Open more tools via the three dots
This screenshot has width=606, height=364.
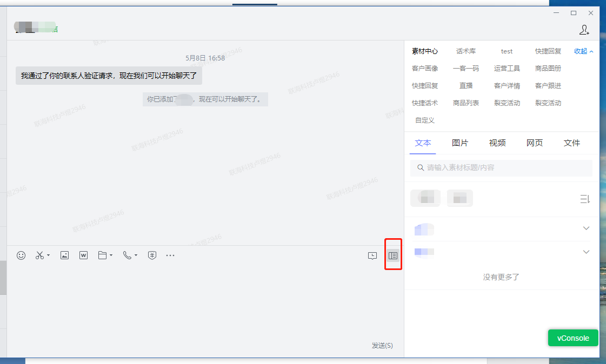[170, 255]
